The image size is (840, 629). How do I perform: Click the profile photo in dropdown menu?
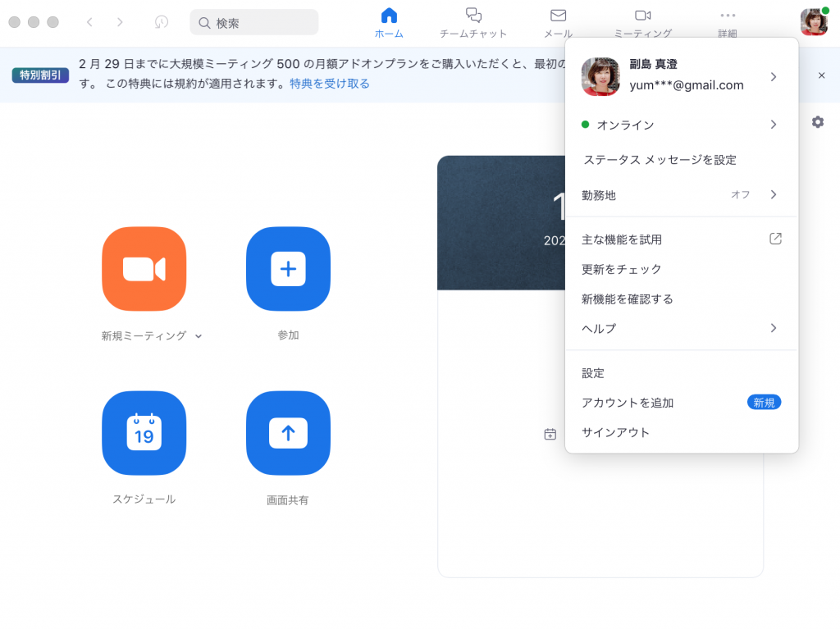pyautogui.click(x=600, y=76)
